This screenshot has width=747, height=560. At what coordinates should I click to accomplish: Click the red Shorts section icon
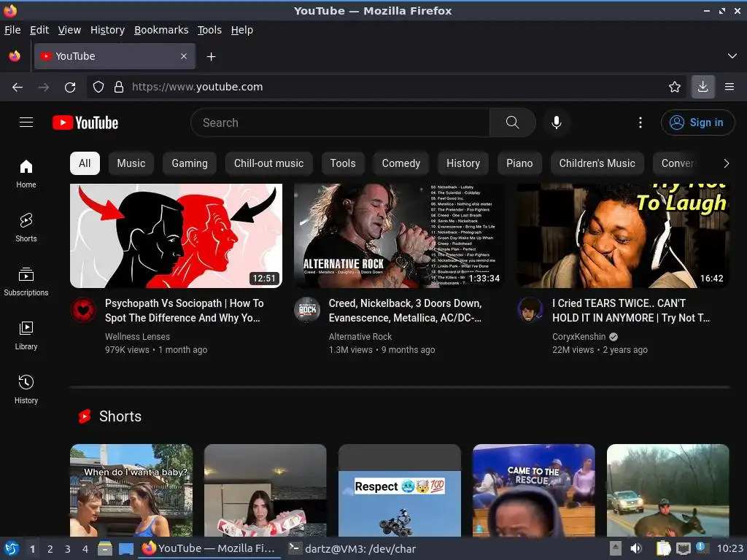pyautogui.click(x=85, y=416)
